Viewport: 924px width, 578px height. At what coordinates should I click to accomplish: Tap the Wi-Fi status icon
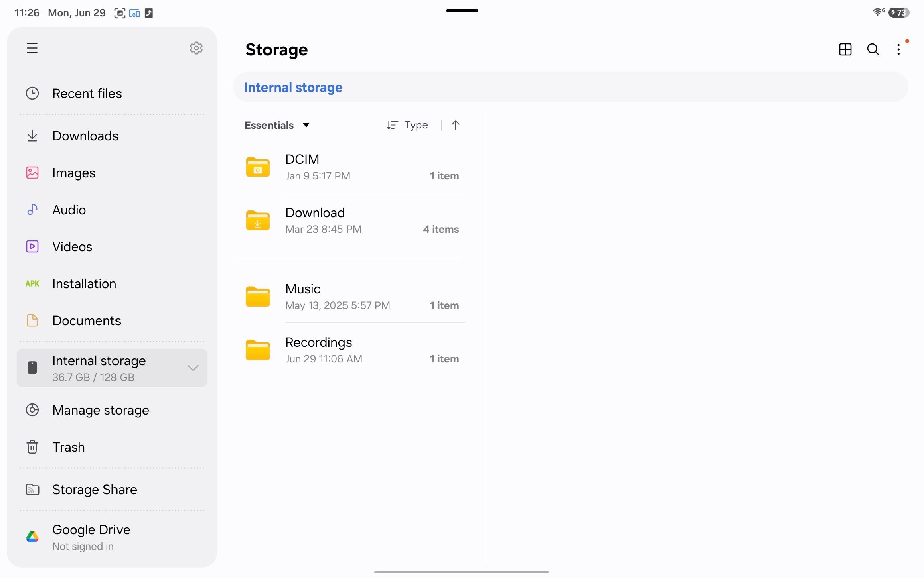878,12
